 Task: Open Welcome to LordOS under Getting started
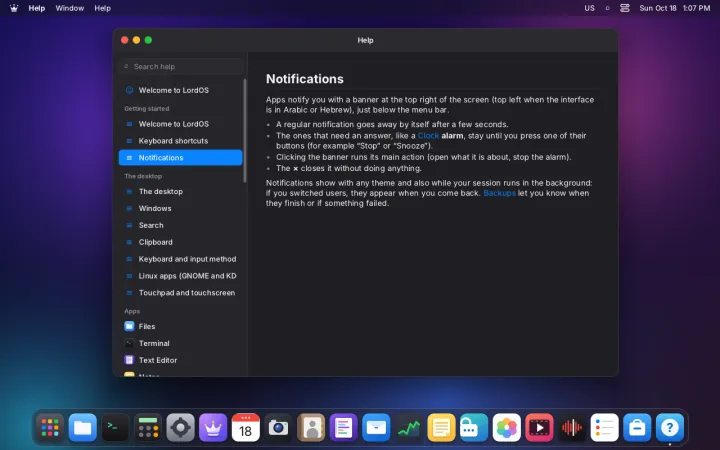coord(180,124)
